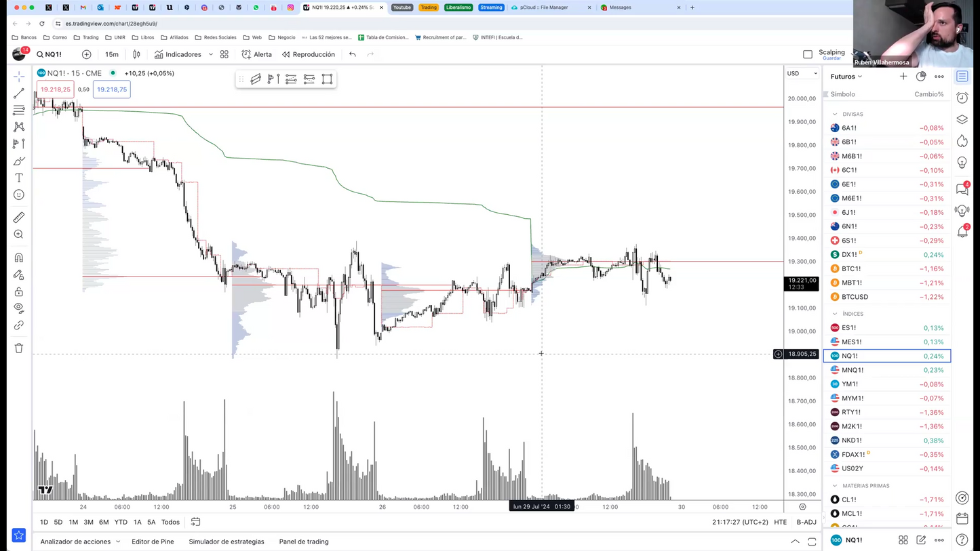Collapse the DIVISAS watchlist section

835,114
